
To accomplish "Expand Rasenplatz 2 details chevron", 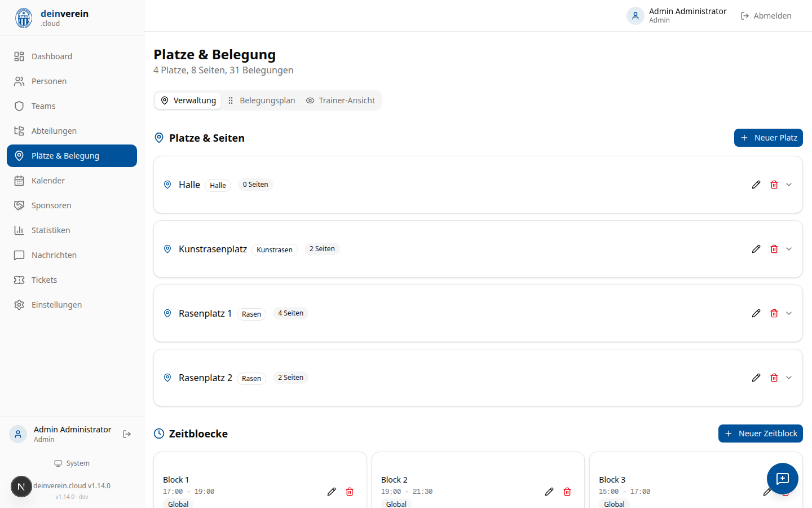I will pos(789,378).
